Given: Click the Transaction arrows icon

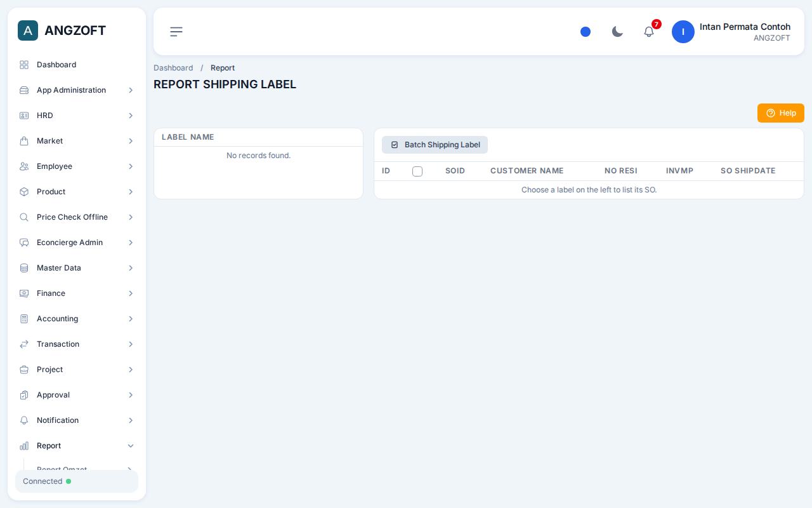Looking at the screenshot, I should (x=24, y=344).
